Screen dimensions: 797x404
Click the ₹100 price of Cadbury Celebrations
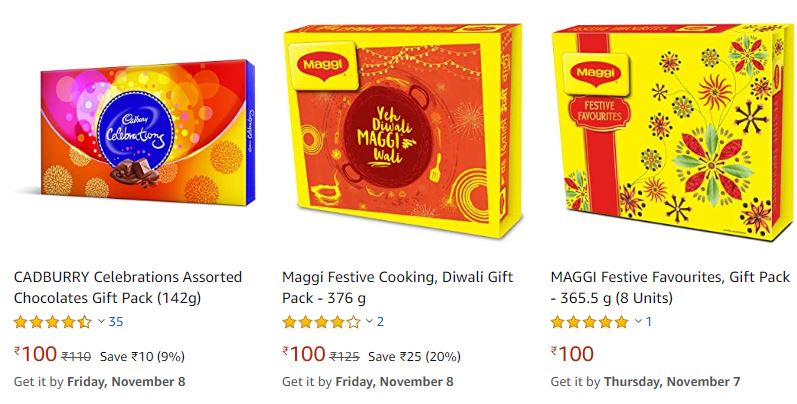[36, 354]
